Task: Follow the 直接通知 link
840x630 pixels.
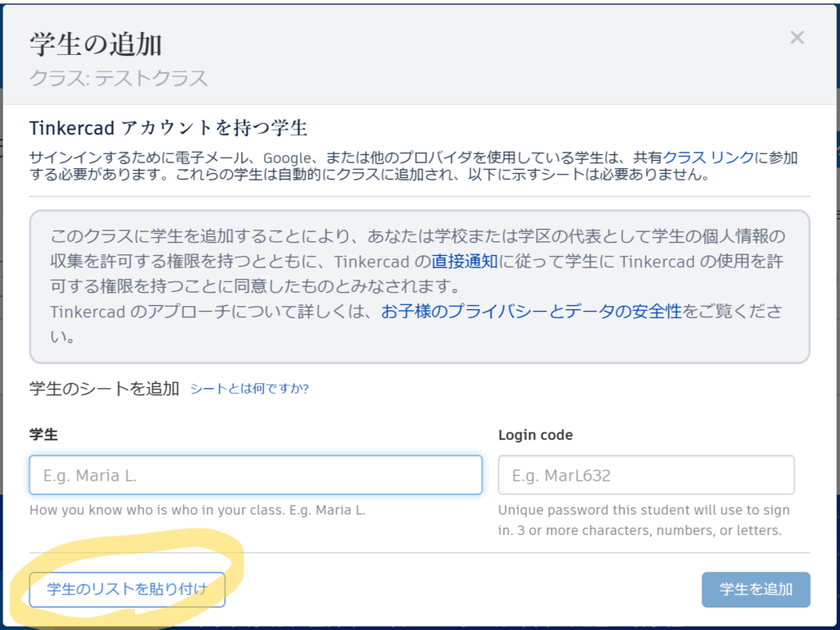Action: [464, 262]
